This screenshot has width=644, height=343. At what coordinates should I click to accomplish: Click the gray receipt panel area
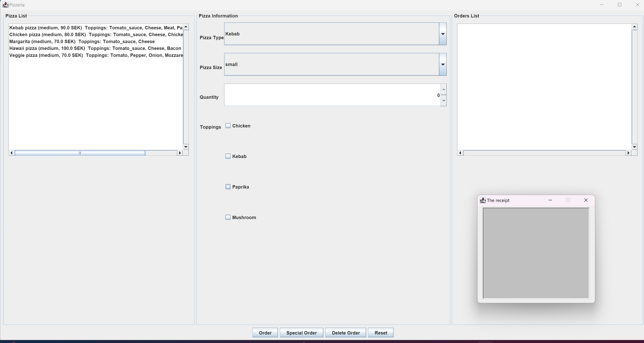pos(536,253)
